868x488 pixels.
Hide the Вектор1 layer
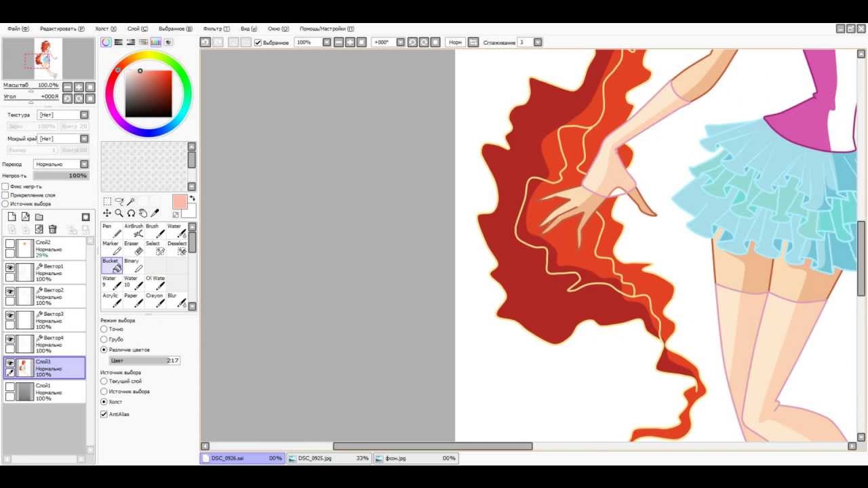[x=10, y=268]
